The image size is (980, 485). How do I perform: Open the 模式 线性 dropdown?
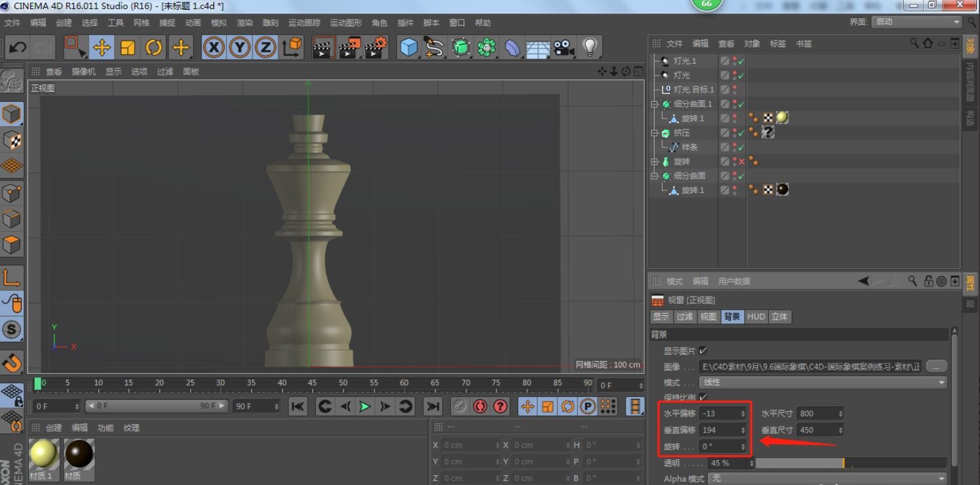click(x=824, y=382)
